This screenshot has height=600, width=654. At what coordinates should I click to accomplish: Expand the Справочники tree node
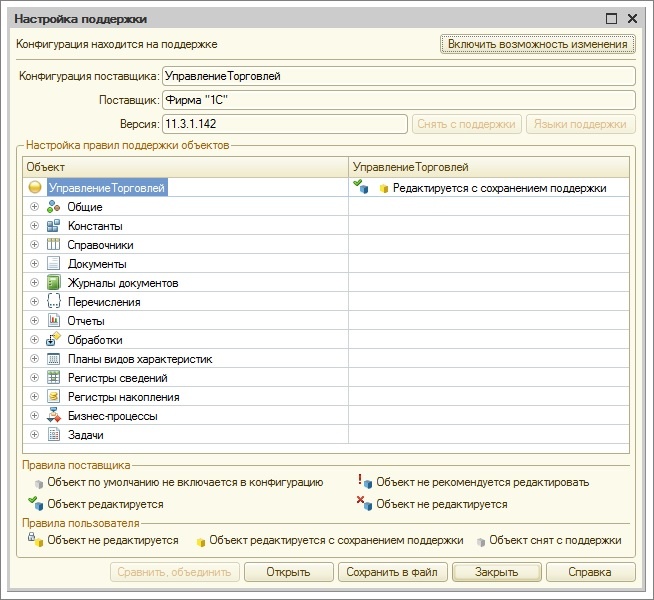click(x=35, y=244)
